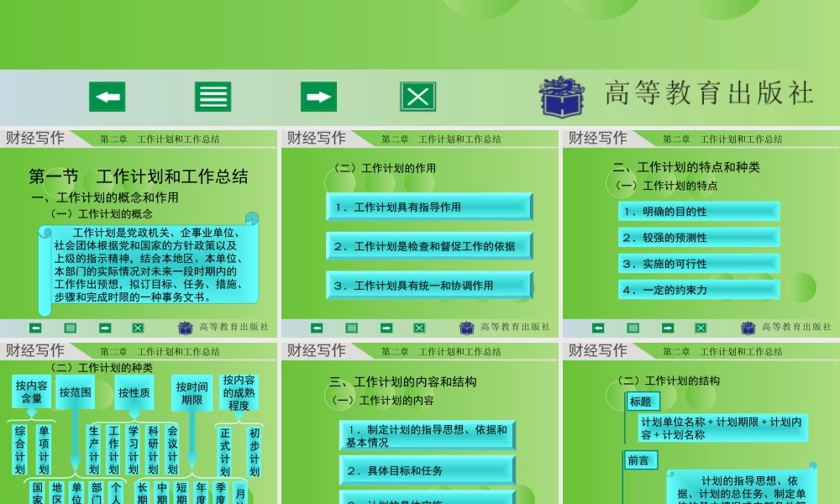Image resolution: width=840 pixels, height=504 pixels.
Task: Select the 2．具体目标和任务 bar
Action: [427, 470]
